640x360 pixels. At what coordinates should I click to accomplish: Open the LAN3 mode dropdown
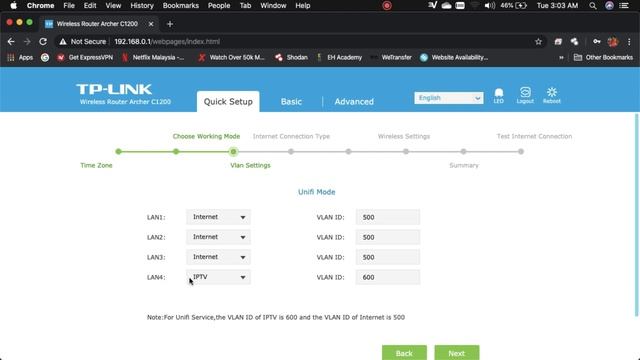pyautogui.click(x=218, y=257)
